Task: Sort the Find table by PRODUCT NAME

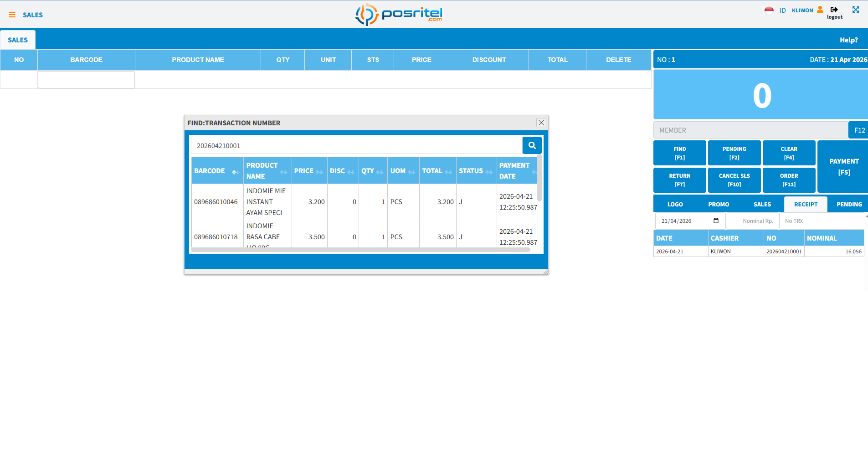Action: coord(267,171)
